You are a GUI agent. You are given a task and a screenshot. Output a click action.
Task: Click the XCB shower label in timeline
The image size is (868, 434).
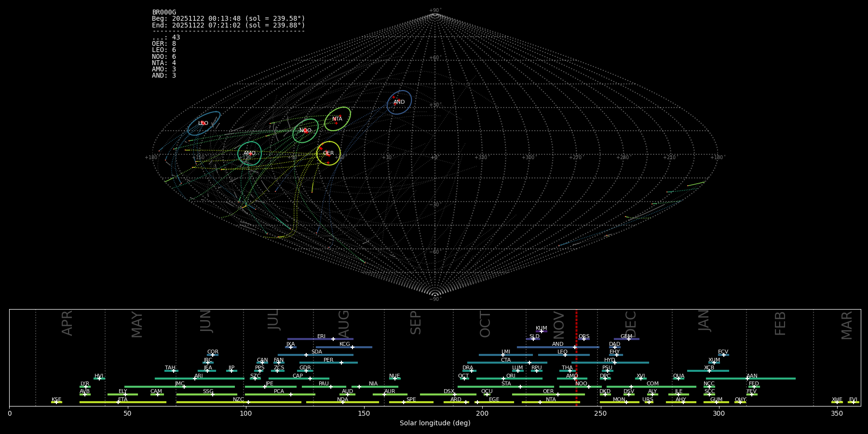(709, 367)
